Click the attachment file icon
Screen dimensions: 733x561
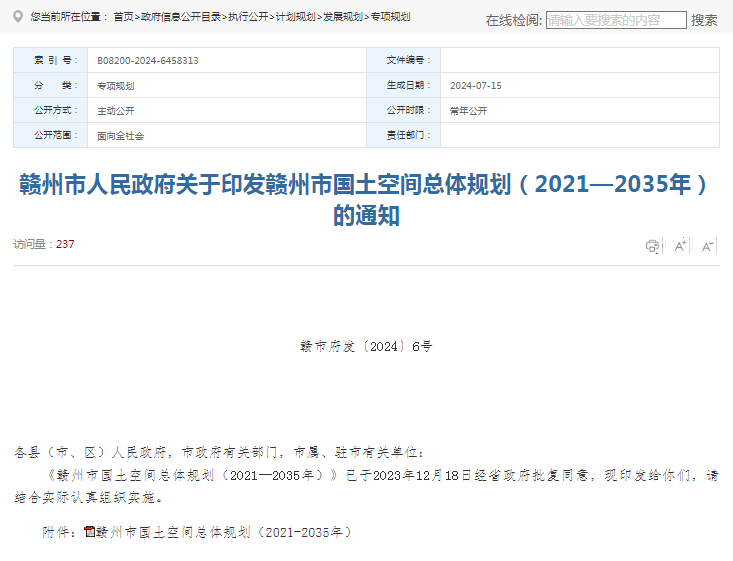coord(89,532)
